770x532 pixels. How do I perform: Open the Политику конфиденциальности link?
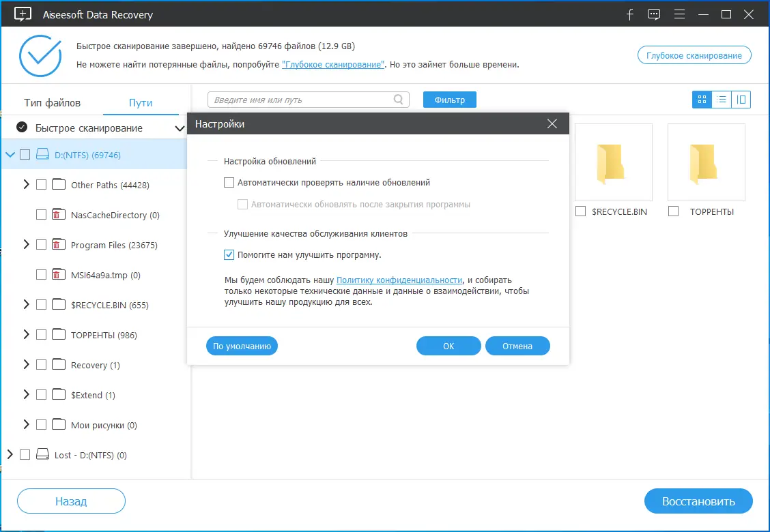(x=399, y=280)
